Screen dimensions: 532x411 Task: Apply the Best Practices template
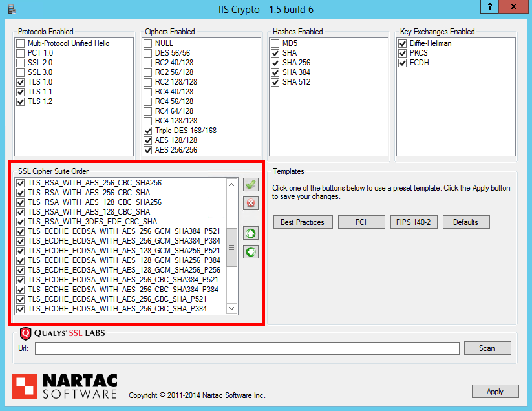coord(303,222)
